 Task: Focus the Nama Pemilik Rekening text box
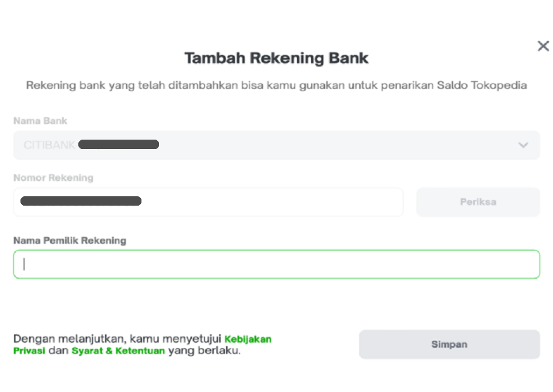pos(276,264)
